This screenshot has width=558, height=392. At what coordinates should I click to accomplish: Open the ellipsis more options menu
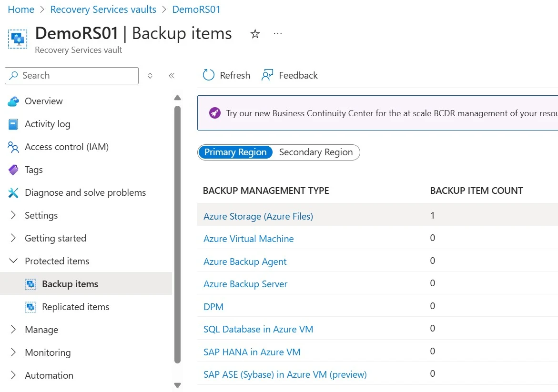pos(278,34)
